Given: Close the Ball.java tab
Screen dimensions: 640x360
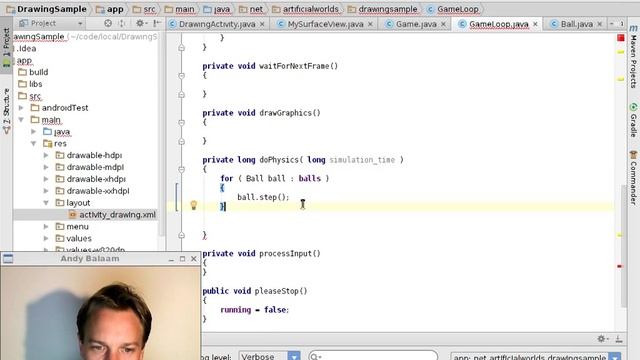Looking at the screenshot, I should [600, 24].
